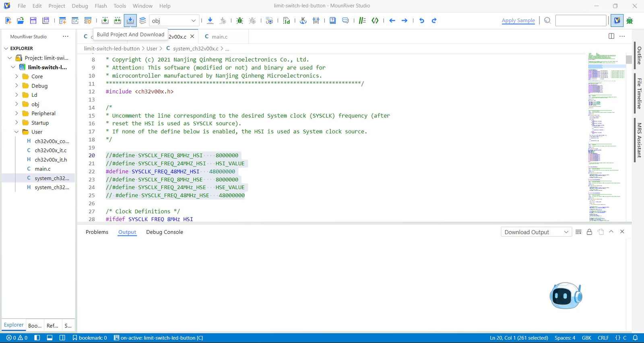Open the Outline side panel
644x343 pixels.
(x=639, y=55)
